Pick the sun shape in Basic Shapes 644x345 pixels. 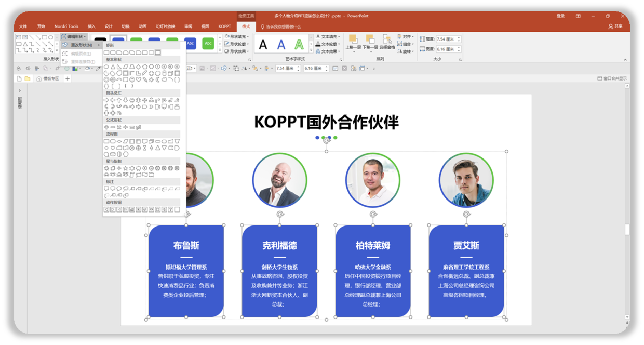point(151,79)
